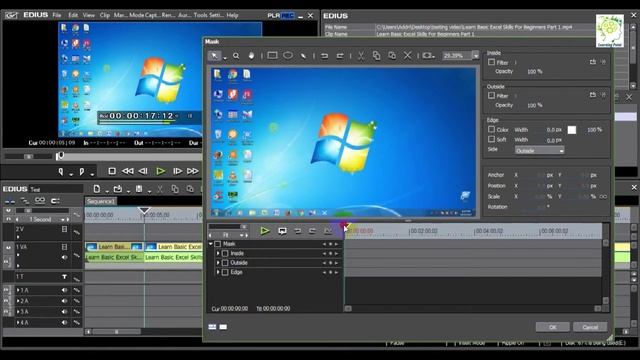The width and height of the screenshot is (640, 360).
Task: Select the arrow selection tool in Mask toolbar
Action: (214, 56)
